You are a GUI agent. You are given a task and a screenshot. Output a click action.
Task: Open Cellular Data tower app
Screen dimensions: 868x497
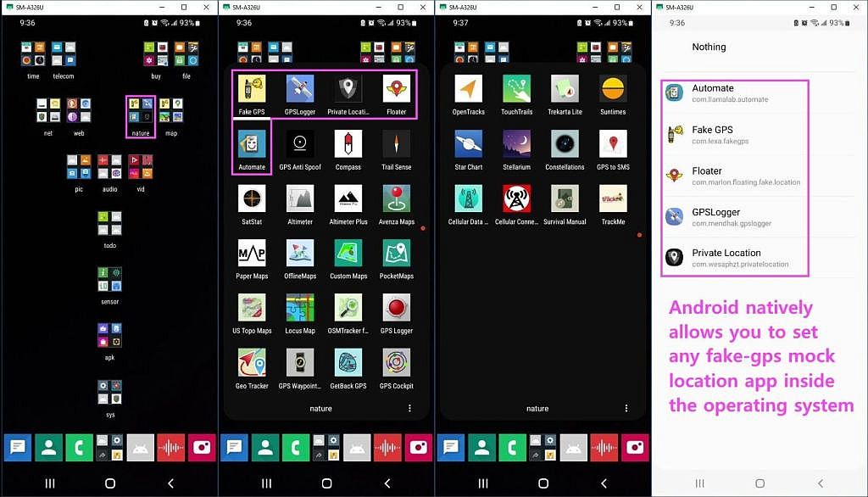point(468,199)
